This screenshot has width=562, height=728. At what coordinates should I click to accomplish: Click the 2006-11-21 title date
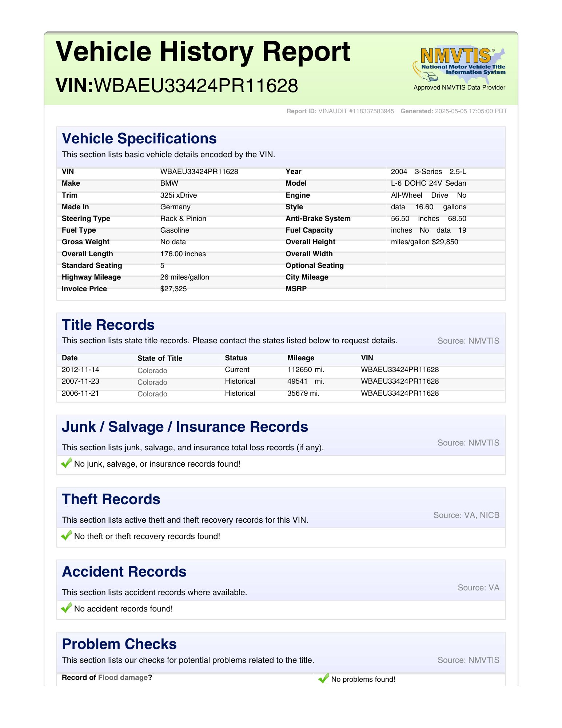coord(80,393)
